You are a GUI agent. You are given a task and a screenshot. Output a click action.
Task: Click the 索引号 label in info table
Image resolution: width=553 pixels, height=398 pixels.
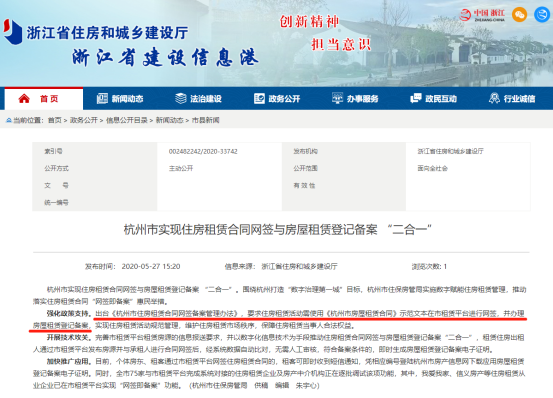tap(53, 151)
